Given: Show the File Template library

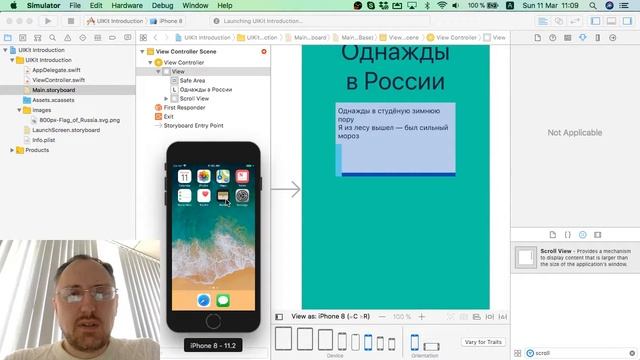Looking at the screenshot, I should 553,235.
